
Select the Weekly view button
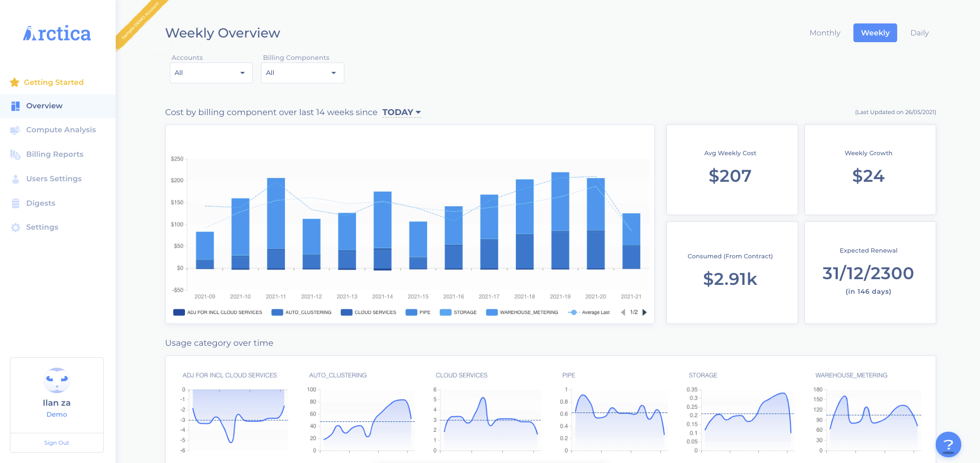click(875, 33)
